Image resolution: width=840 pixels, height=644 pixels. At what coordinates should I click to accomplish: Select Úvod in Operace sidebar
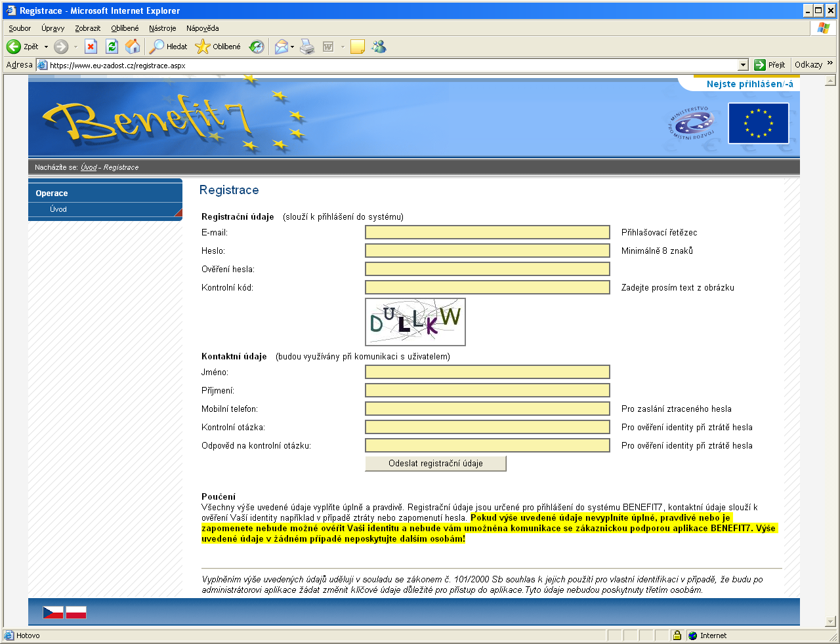point(58,209)
